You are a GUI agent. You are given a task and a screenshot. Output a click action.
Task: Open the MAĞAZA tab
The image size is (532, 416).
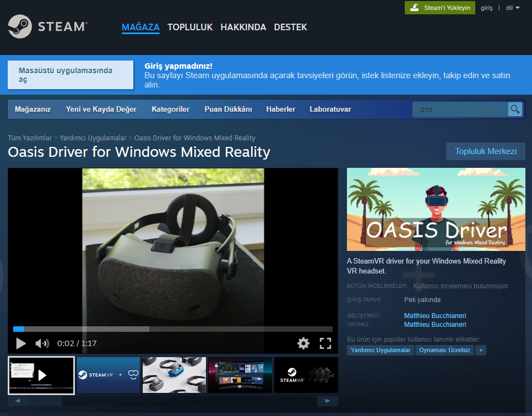[140, 27]
